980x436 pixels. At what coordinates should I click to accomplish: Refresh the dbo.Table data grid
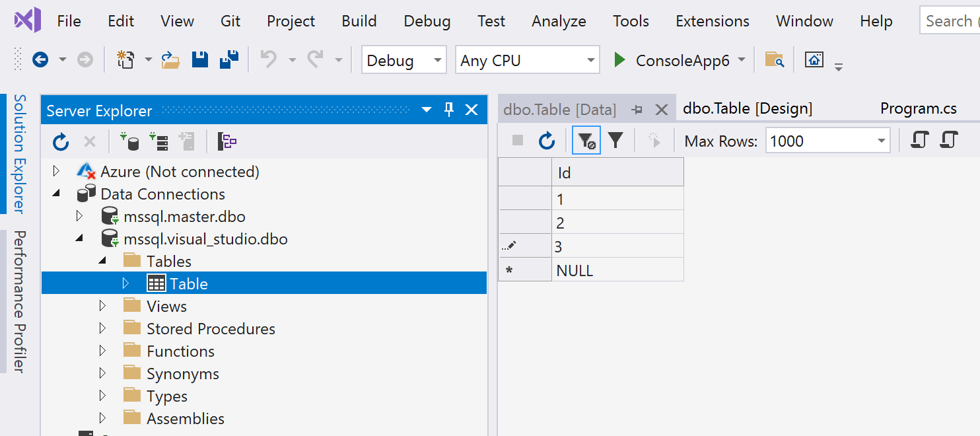pos(546,140)
